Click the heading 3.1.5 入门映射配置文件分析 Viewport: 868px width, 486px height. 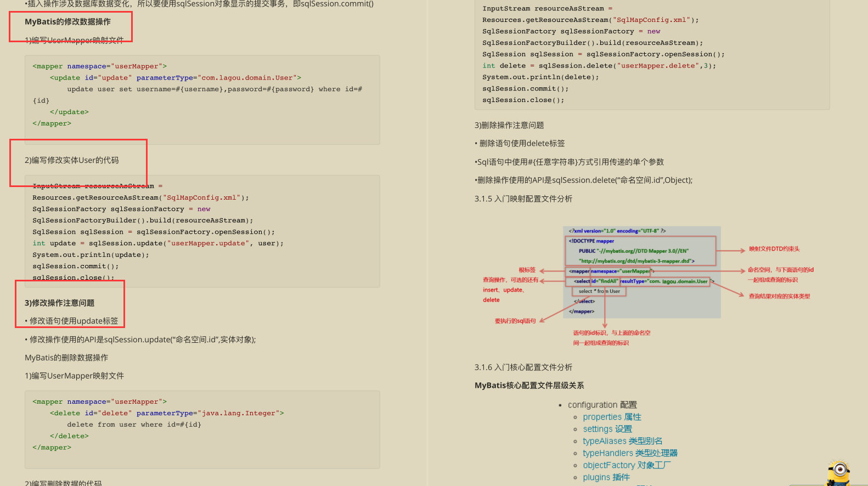523,199
